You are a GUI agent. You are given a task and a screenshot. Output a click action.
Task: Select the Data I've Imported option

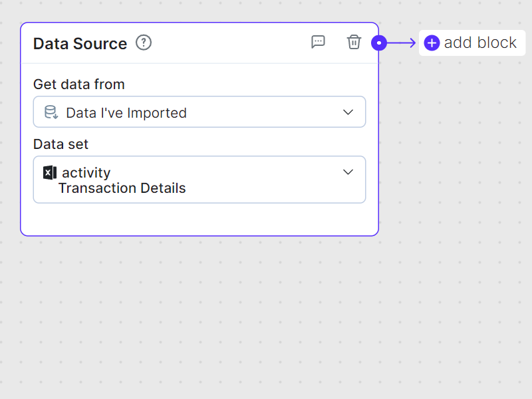click(x=126, y=112)
